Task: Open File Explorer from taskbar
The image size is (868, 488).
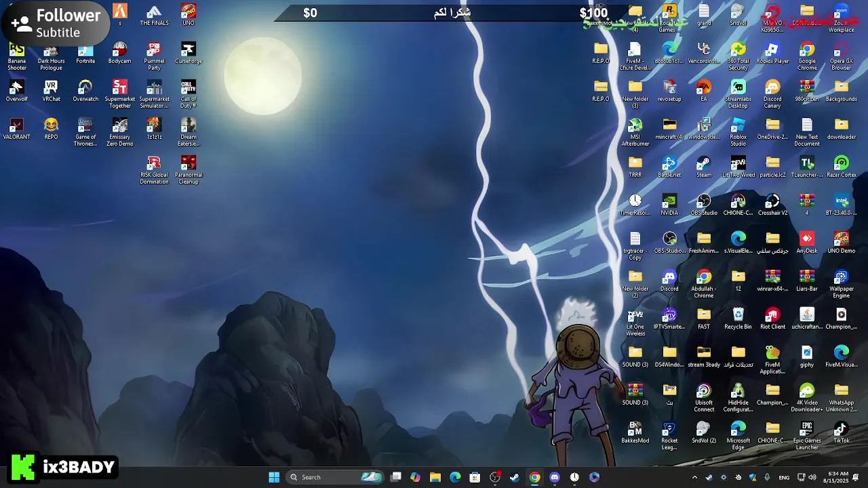Action: 435,477
